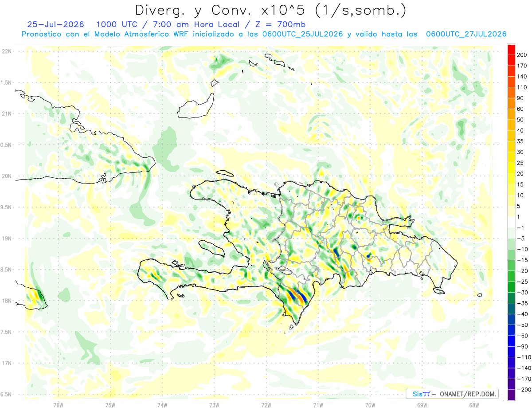Click the '17N' latitude label

7,363
